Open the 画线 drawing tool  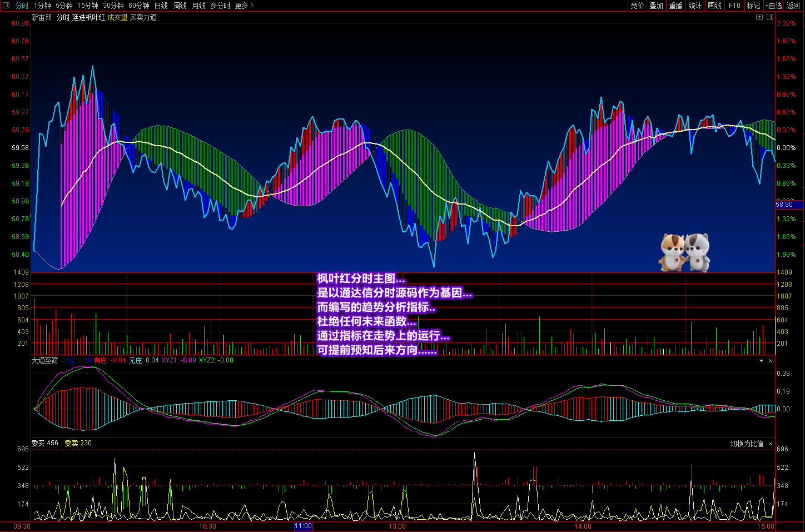(x=714, y=6)
